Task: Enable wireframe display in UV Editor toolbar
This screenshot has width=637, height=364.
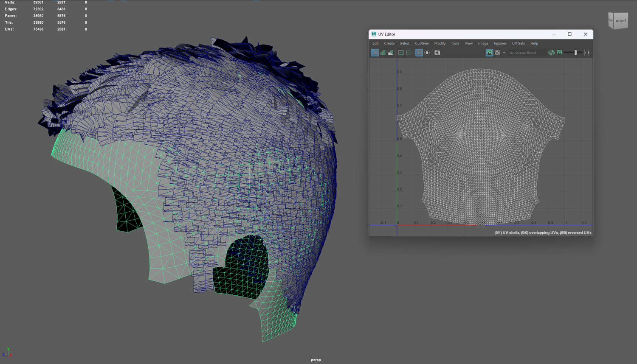Action: [x=375, y=53]
